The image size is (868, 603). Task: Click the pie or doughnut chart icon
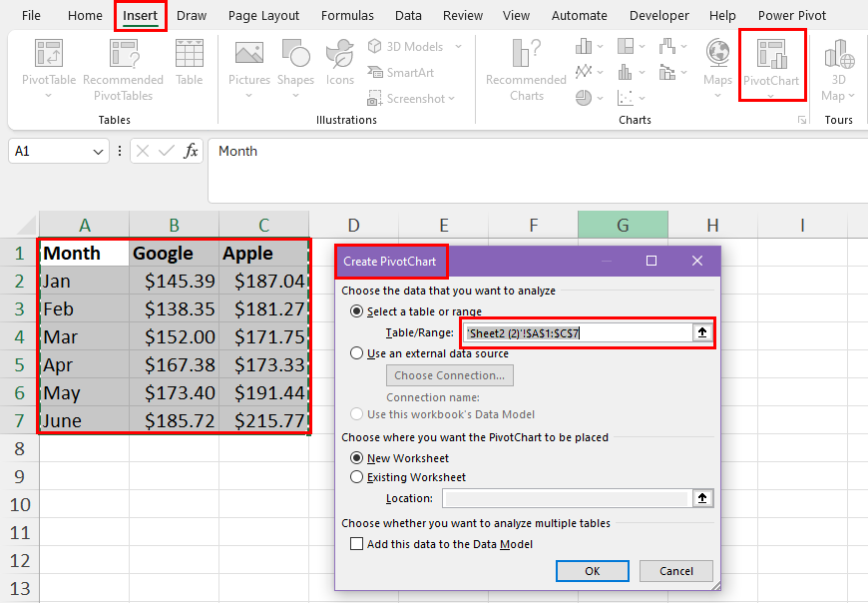pos(584,98)
